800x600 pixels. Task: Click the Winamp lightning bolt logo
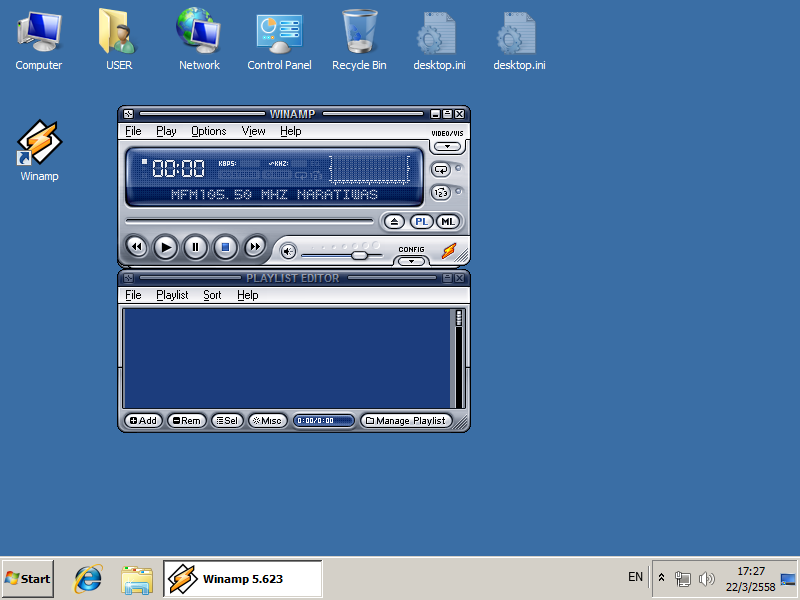[x=449, y=251]
